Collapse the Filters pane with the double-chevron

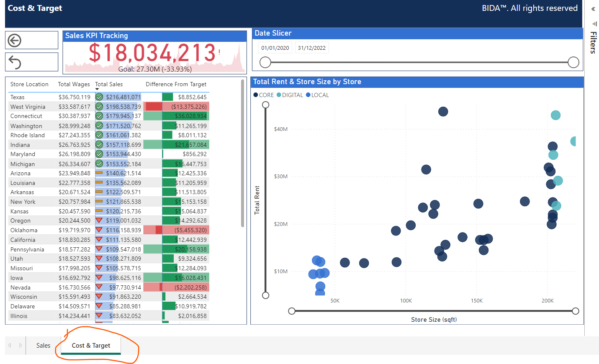tap(593, 8)
